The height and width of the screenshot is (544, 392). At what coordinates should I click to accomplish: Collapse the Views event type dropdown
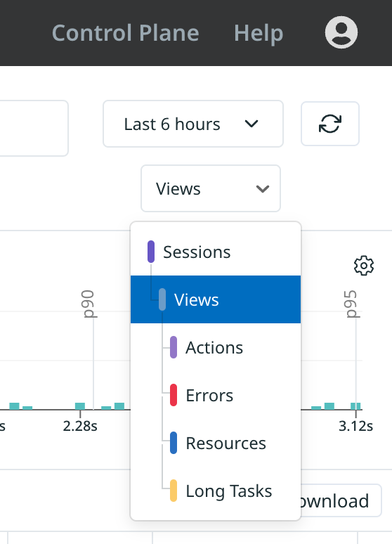pyautogui.click(x=211, y=188)
